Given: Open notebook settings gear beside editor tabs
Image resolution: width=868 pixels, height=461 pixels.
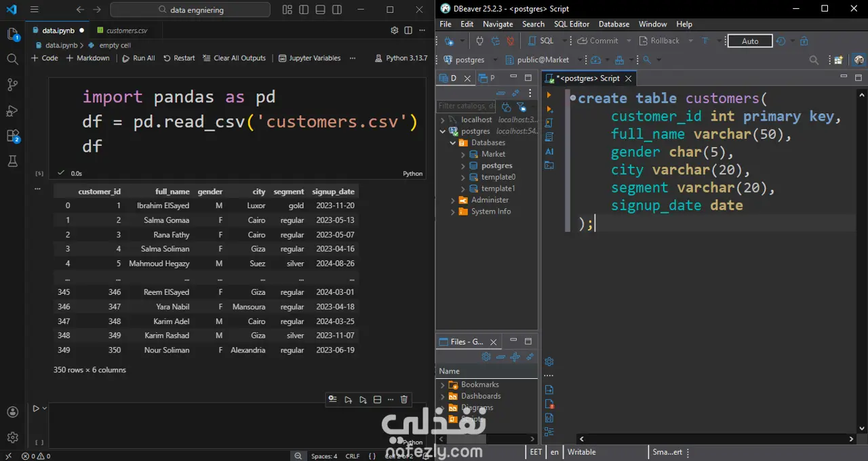Looking at the screenshot, I should coord(395,31).
